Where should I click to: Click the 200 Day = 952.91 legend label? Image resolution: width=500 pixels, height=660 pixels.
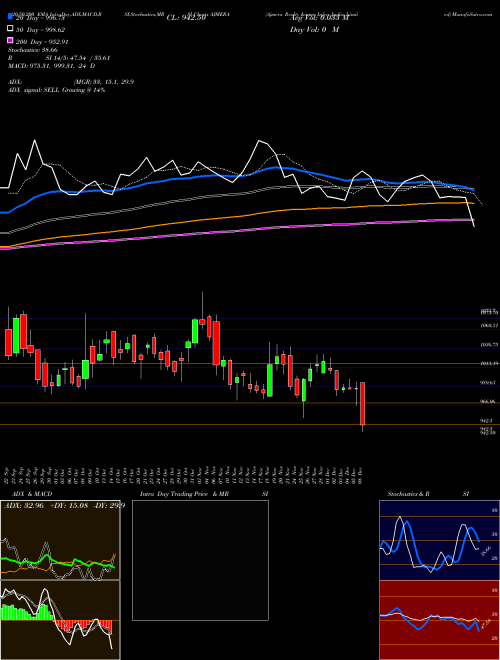click(42, 42)
